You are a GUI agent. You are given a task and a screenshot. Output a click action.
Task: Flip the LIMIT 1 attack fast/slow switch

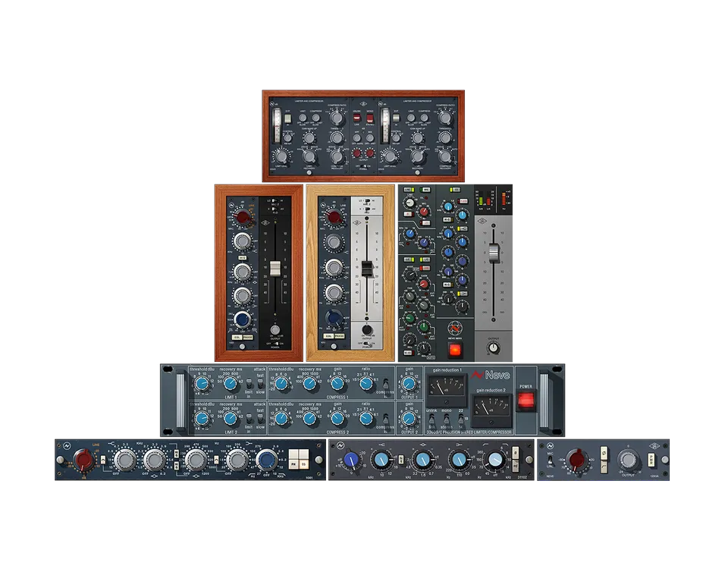pos(260,384)
